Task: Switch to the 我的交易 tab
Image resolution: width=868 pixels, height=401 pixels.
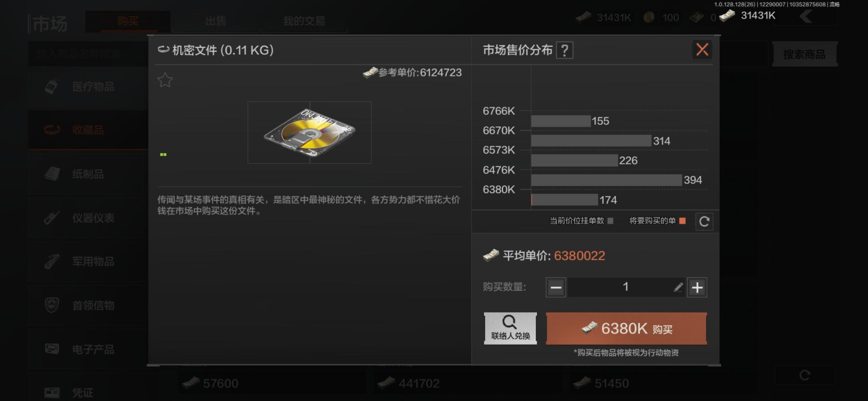Action: [304, 21]
